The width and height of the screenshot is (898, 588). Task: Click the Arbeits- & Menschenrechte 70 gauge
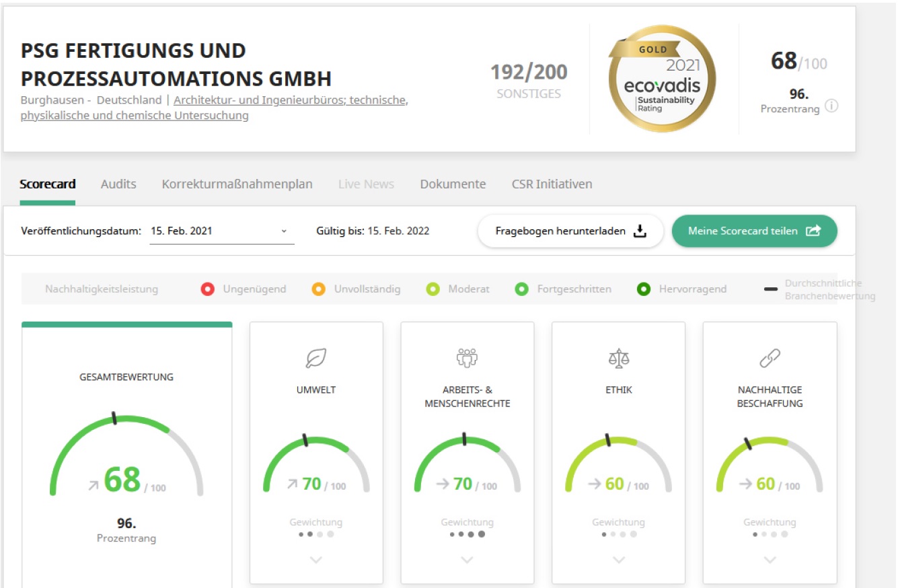tap(467, 464)
